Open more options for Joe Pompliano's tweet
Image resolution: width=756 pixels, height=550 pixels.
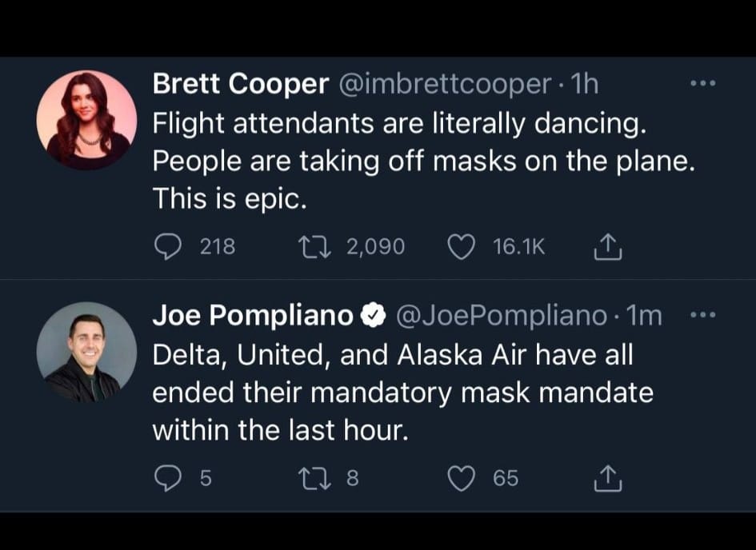pyautogui.click(x=702, y=315)
